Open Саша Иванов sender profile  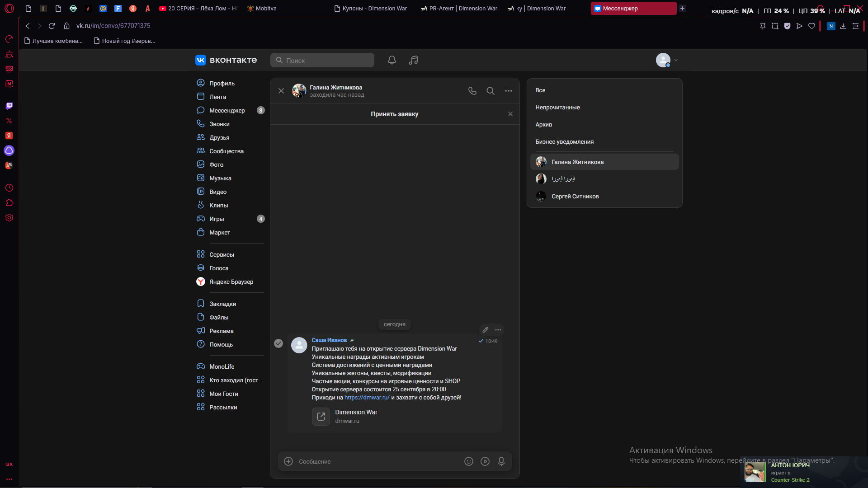pyautogui.click(x=329, y=340)
